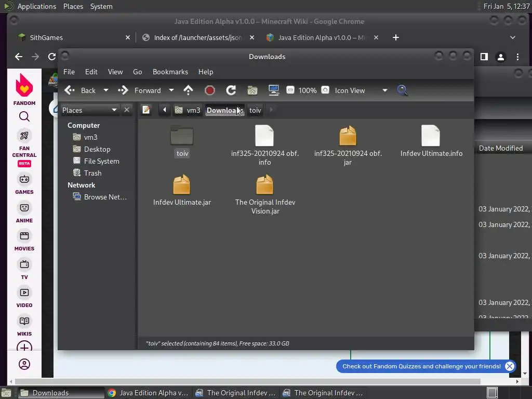Open Games in Fandom sidebar

(x=24, y=184)
